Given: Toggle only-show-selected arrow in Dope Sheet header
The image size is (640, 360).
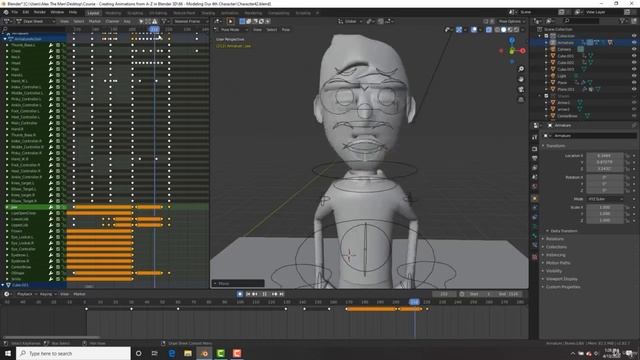Looking at the screenshot, I should [x=141, y=21].
